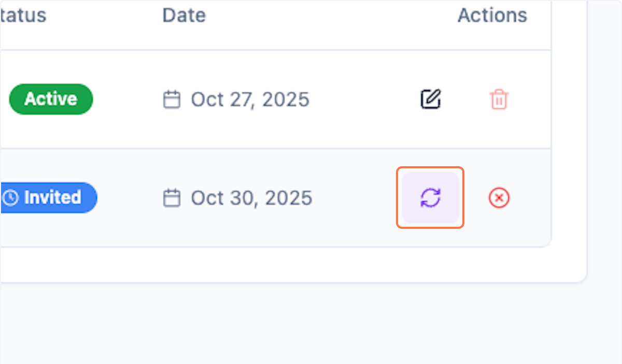This screenshot has height=364, width=622.
Task: Select the date text Oct 30, 2025
Action: pyautogui.click(x=251, y=198)
